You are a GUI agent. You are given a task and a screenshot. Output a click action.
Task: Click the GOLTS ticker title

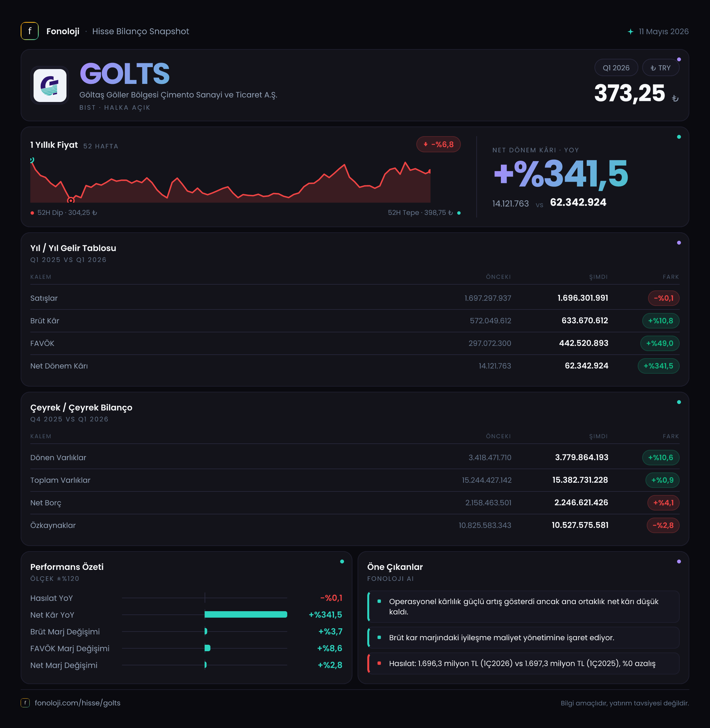[125, 74]
